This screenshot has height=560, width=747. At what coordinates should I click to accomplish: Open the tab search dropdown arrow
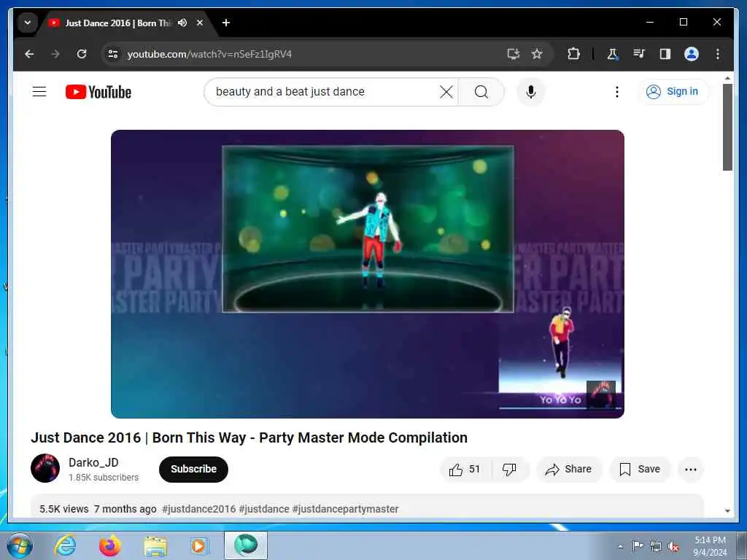coord(28,23)
